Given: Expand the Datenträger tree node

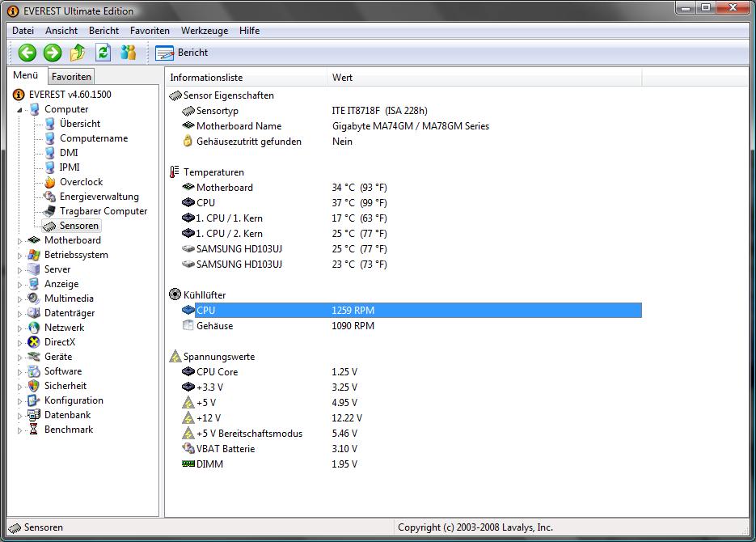Looking at the screenshot, I should click(19, 313).
